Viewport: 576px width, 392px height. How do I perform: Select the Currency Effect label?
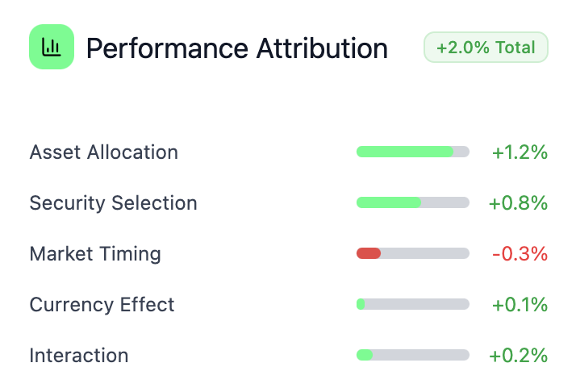102,304
